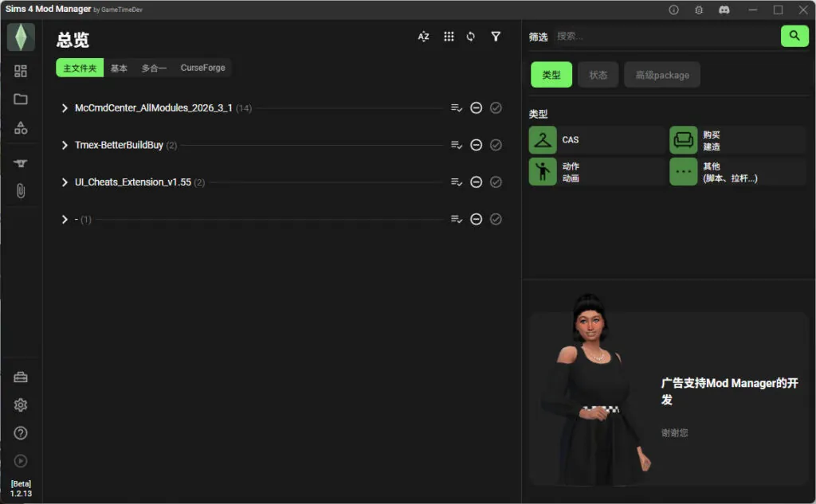Select McCmdCenter_AllModules_2026_3_1 folder name

pyautogui.click(x=154, y=107)
